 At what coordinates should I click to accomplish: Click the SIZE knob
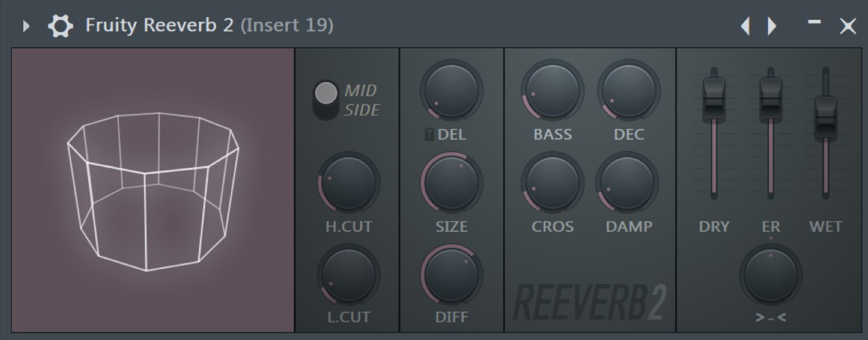pos(451,183)
